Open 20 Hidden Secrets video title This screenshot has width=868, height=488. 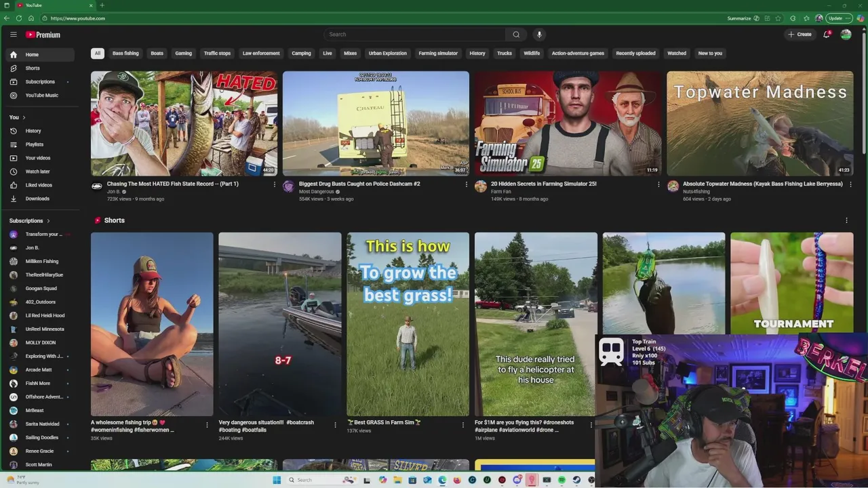click(x=543, y=184)
